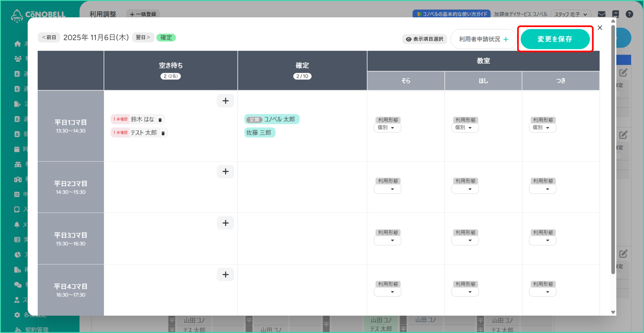The image size is (644, 333).
Task: Go to previous day with 前日
Action: (49, 37)
